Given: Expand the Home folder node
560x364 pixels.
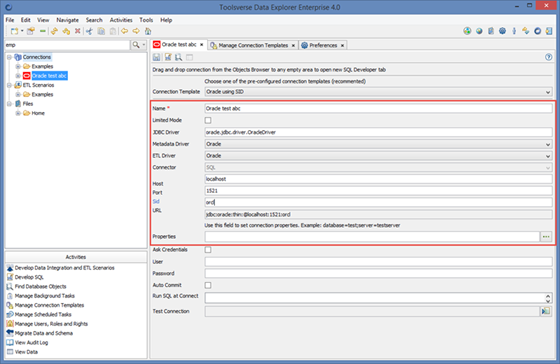Looking at the screenshot, I should click(x=18, y=113).
